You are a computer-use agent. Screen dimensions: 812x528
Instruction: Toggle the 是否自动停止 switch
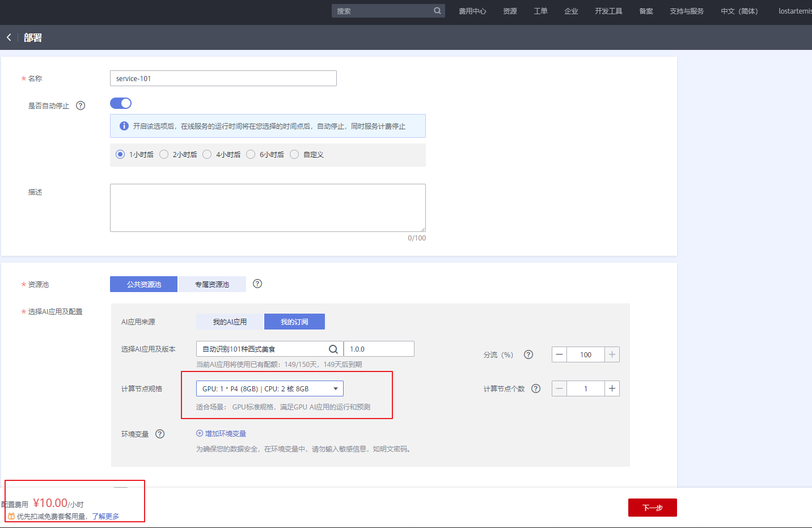[x=121, y=103]
